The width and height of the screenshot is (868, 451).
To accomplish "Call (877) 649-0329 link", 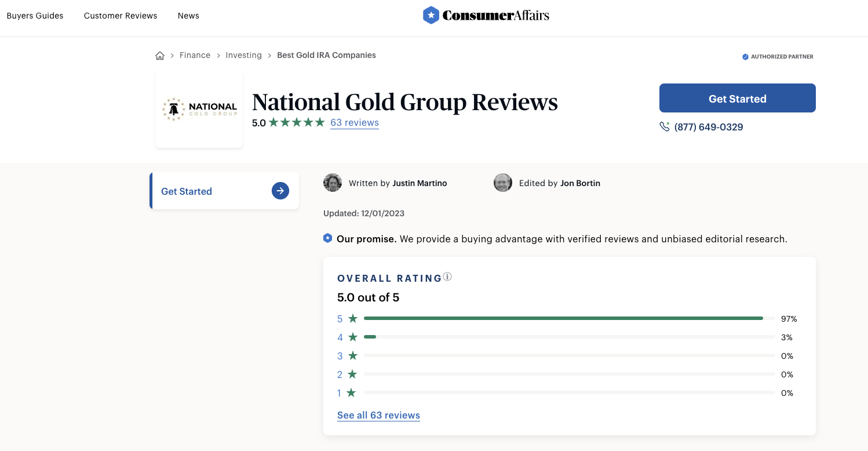I will (x=709, y=127).
